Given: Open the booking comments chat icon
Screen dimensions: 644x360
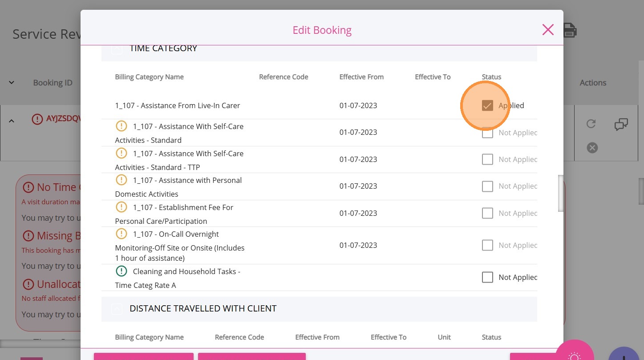Looking at the screenshot, I should tap(621, 124).
